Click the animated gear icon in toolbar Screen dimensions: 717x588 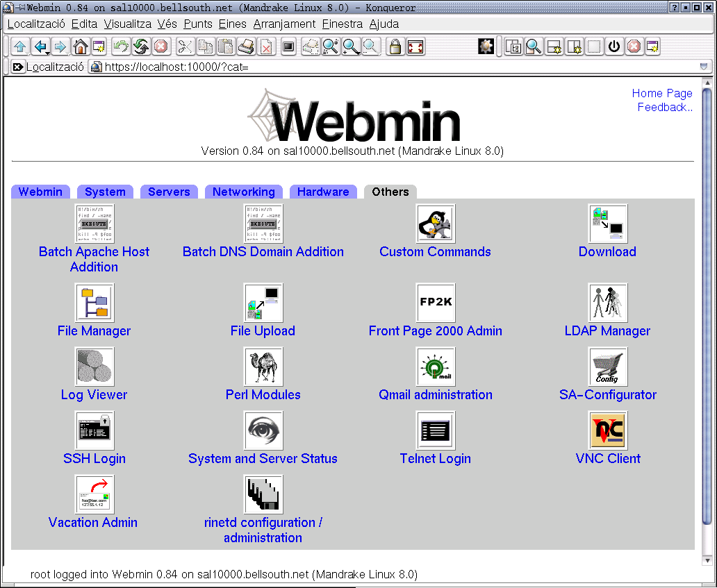point(486,46)
